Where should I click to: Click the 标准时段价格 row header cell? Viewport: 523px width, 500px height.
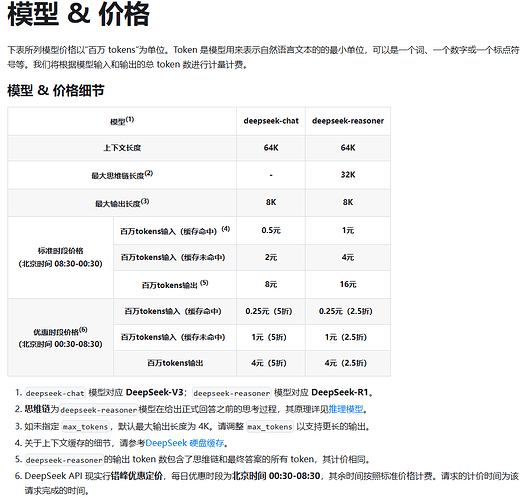60,258
